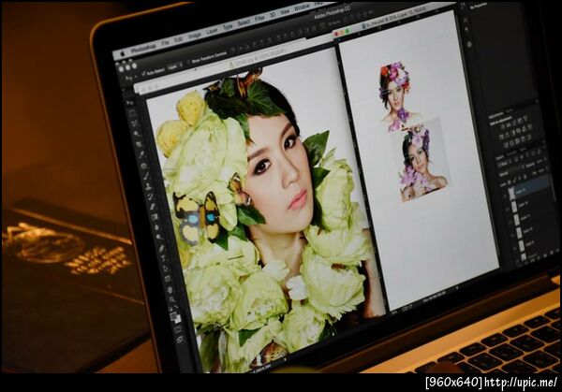562x392 pixels.
Task: Open the Window menu
Action: (x=302, y=7)
